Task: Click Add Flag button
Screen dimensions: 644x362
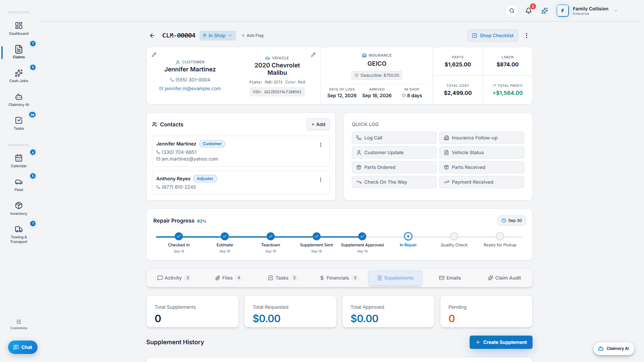Action: [253, 36]
